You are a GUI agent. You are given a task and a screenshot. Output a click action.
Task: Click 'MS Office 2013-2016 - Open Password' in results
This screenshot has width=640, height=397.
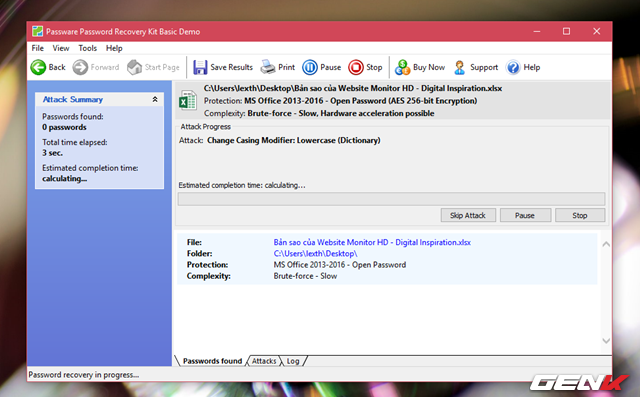pos(340,265)
